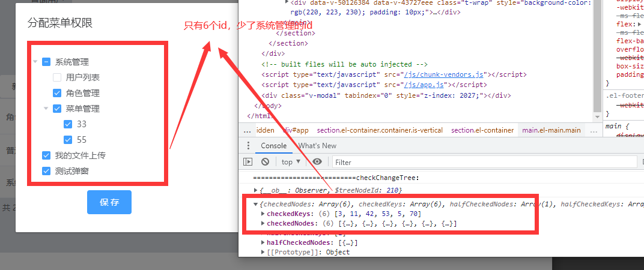Select the v-modal div line
The width and height of the screenshot is (644, 270).
coord(386,95)
